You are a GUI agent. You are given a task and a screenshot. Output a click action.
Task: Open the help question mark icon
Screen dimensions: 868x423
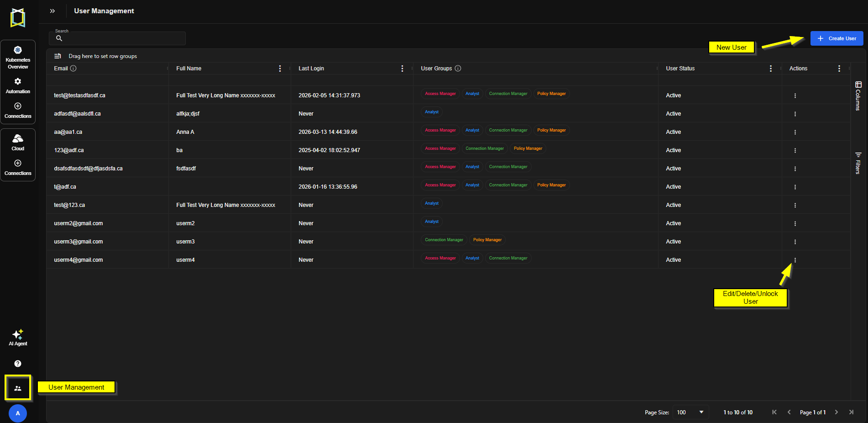18,364
